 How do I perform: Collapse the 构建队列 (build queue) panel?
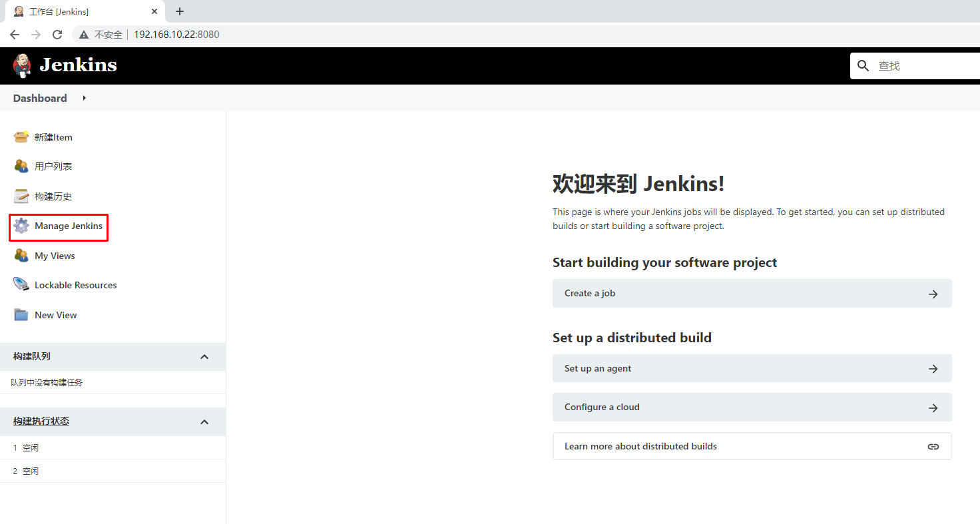click(204, 356)
